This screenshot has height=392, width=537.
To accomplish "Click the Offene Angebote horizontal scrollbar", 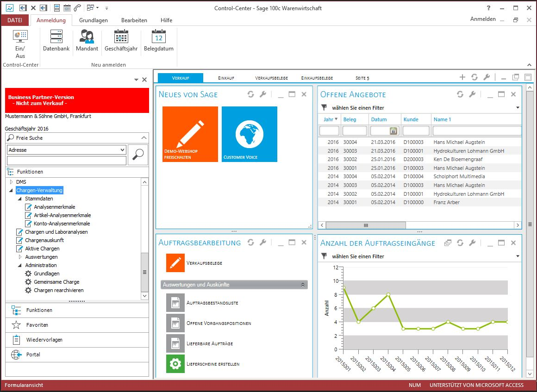I will point(366,225).
